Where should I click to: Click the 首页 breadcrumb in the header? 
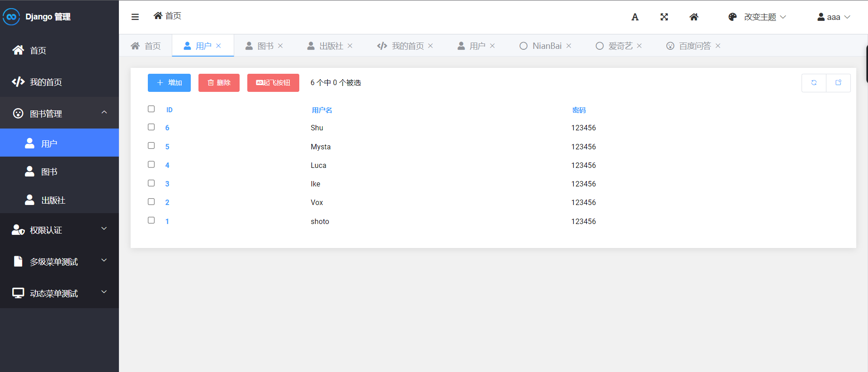point(167,16)
